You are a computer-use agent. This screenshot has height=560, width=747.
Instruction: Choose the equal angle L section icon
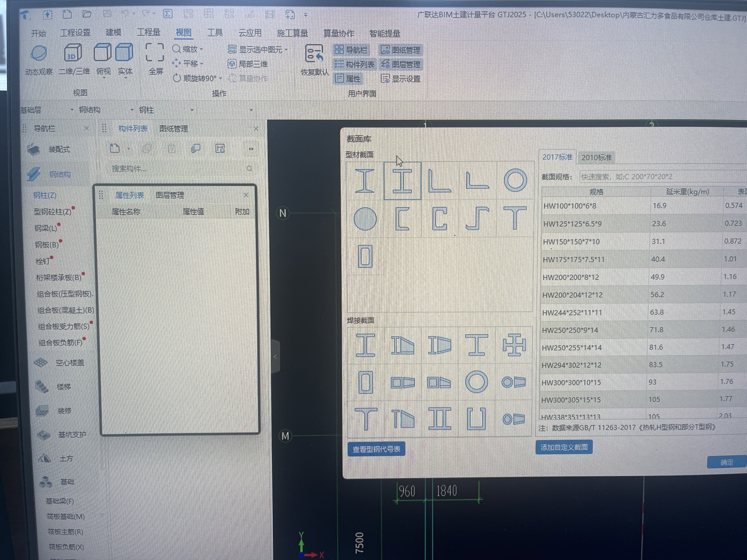pos(440,180)
